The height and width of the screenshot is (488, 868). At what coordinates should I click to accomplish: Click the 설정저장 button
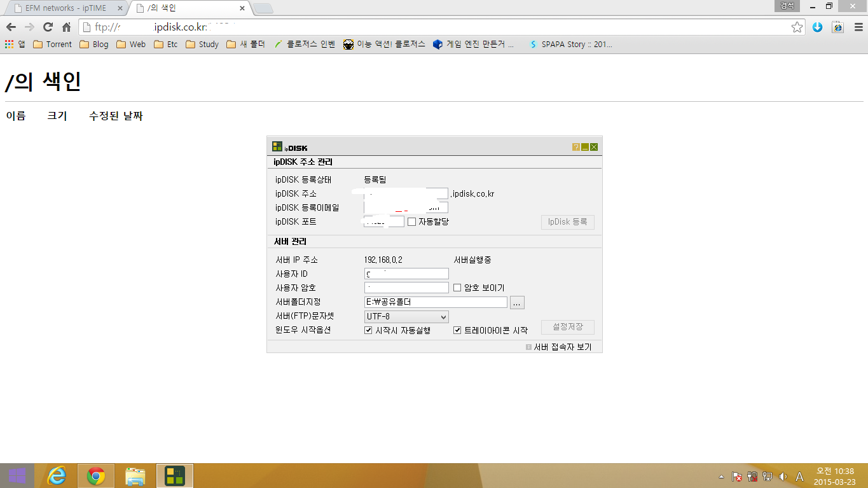tap(568, 327)
